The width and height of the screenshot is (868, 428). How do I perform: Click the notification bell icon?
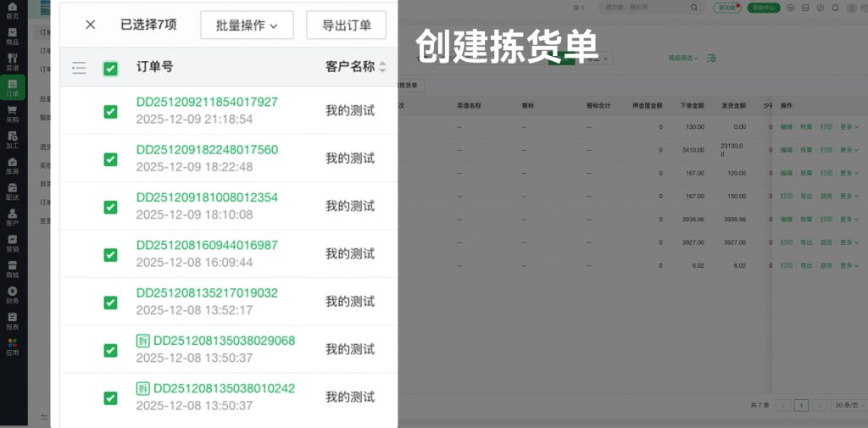(x=835, y=8)
